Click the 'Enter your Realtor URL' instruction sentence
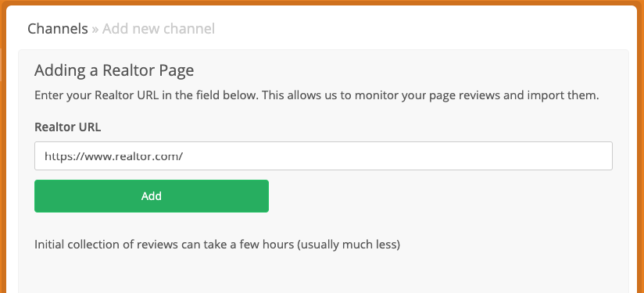The height and width of the screenshot is (293, 644). (x=317, y=95)
